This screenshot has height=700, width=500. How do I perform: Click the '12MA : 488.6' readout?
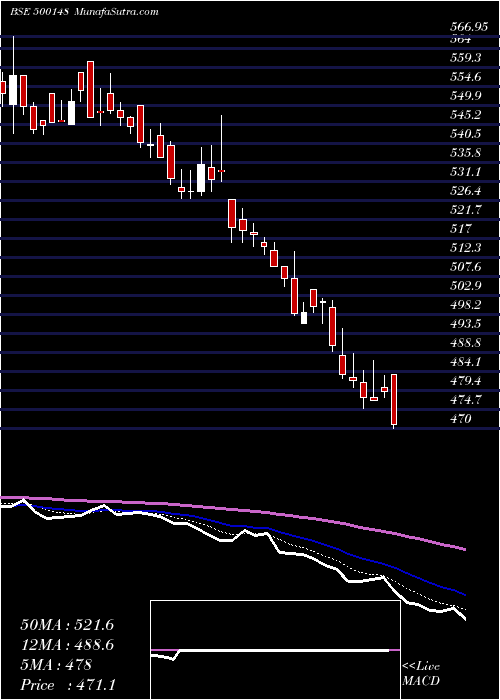point(67,645)
